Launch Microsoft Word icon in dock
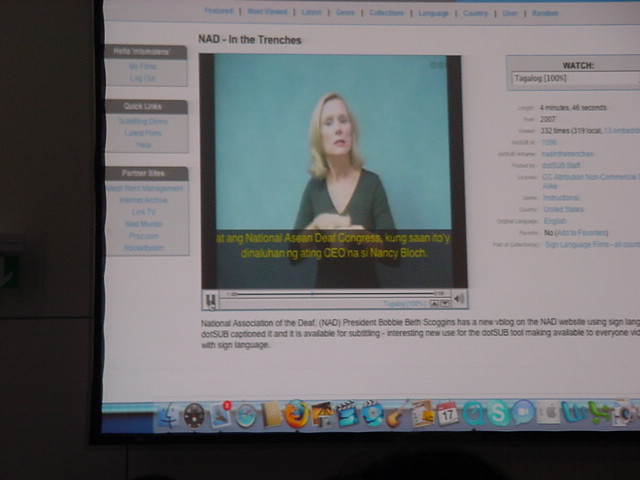Viewport: 640px width, 480px height. 574,412
